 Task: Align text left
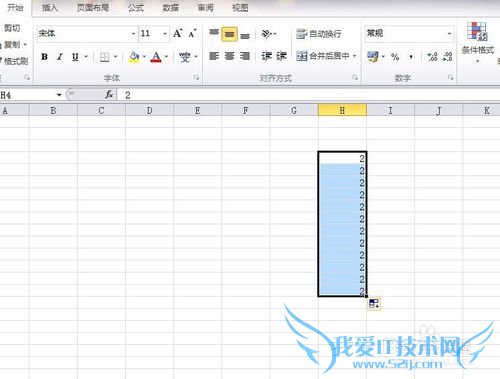tap(214, 56)
